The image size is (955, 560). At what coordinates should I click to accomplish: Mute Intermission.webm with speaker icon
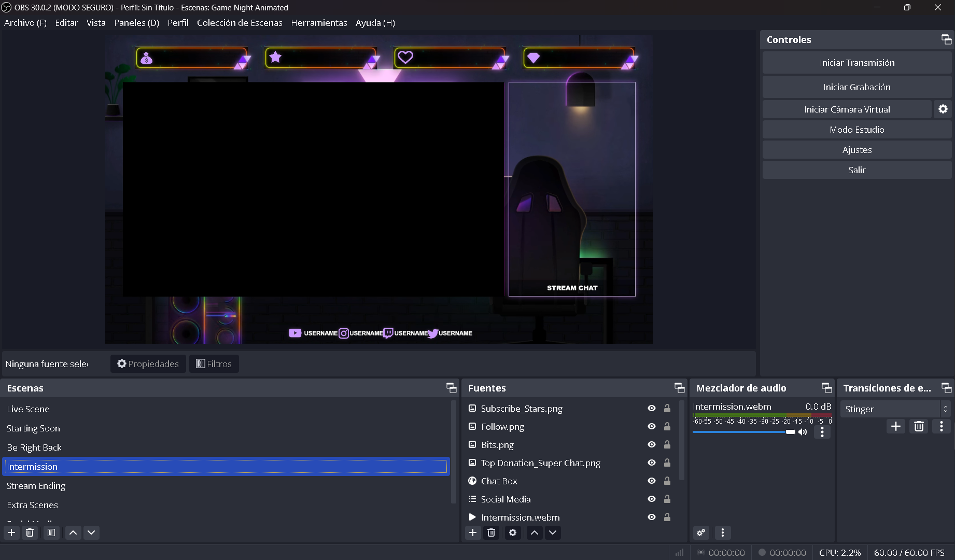(803, 432)
